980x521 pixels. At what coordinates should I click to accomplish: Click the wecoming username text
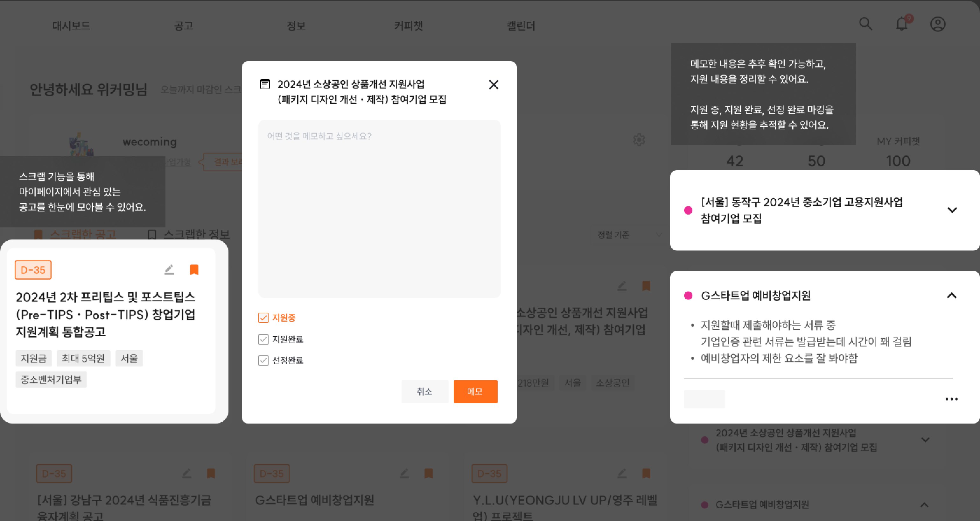coord(150,142)
